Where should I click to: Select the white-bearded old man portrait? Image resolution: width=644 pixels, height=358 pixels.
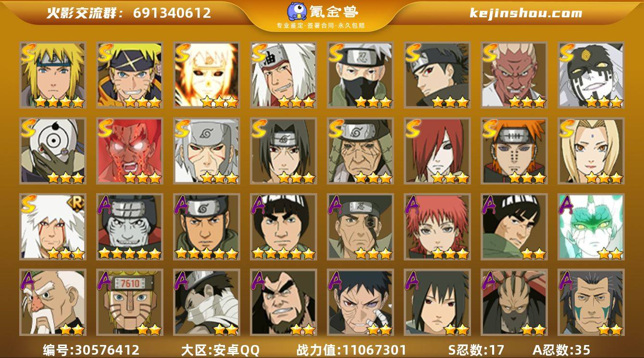pos(52,302)
